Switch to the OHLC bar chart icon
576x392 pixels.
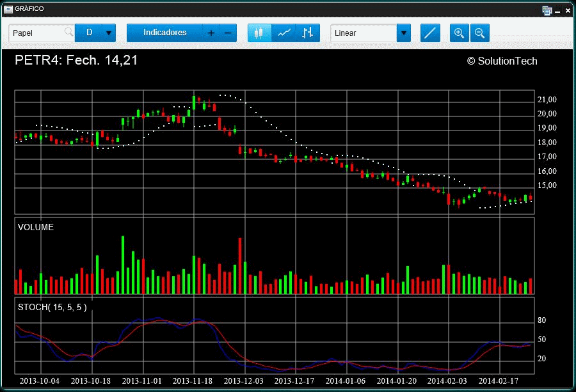[x=308, y=33]
